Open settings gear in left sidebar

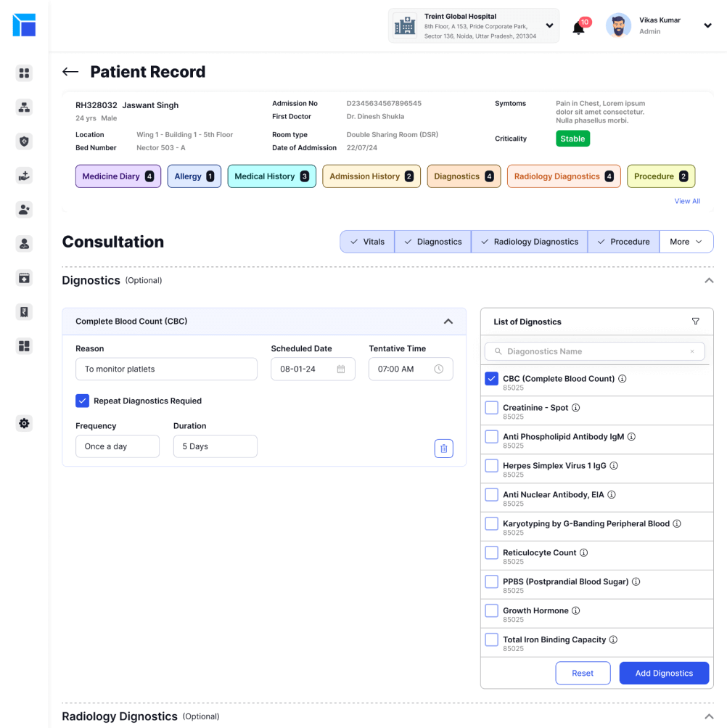24,423
